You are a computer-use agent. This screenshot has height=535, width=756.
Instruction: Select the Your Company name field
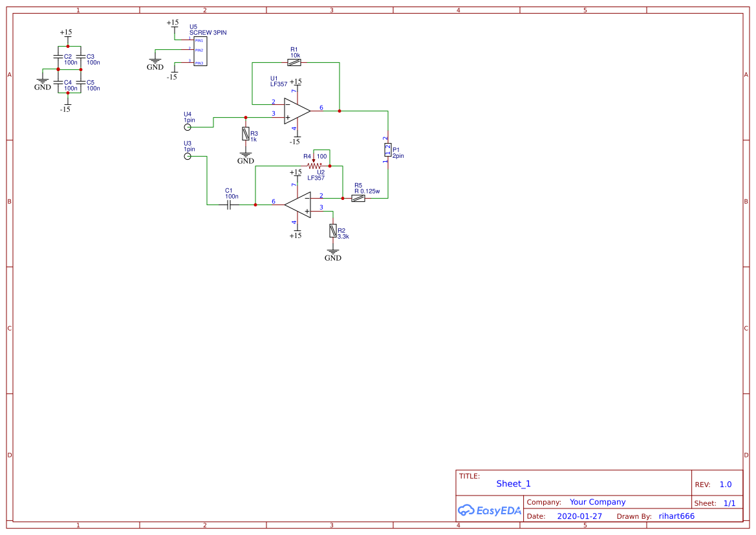pos(596,501)
